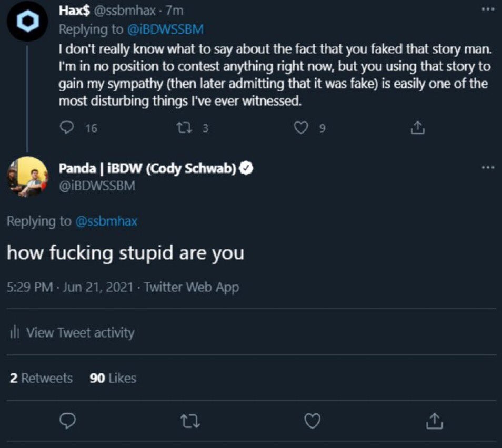Viewport: 502px width, 448px height.
Task: Reply to Panda | iBDW's tweet
Action: (x=67, y=421)
